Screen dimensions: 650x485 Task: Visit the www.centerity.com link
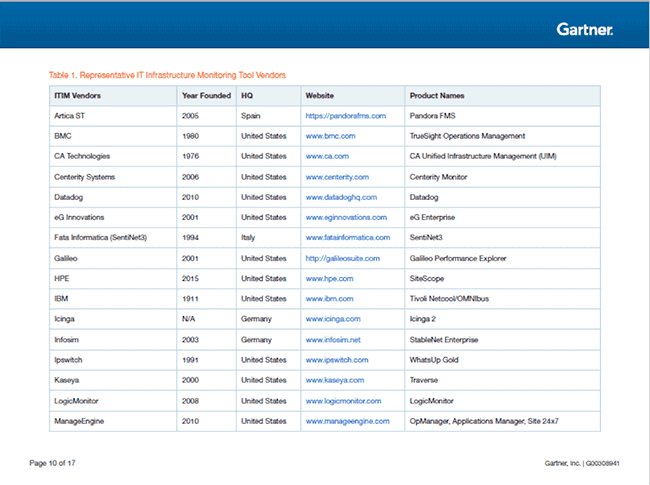tap(337, 177)
